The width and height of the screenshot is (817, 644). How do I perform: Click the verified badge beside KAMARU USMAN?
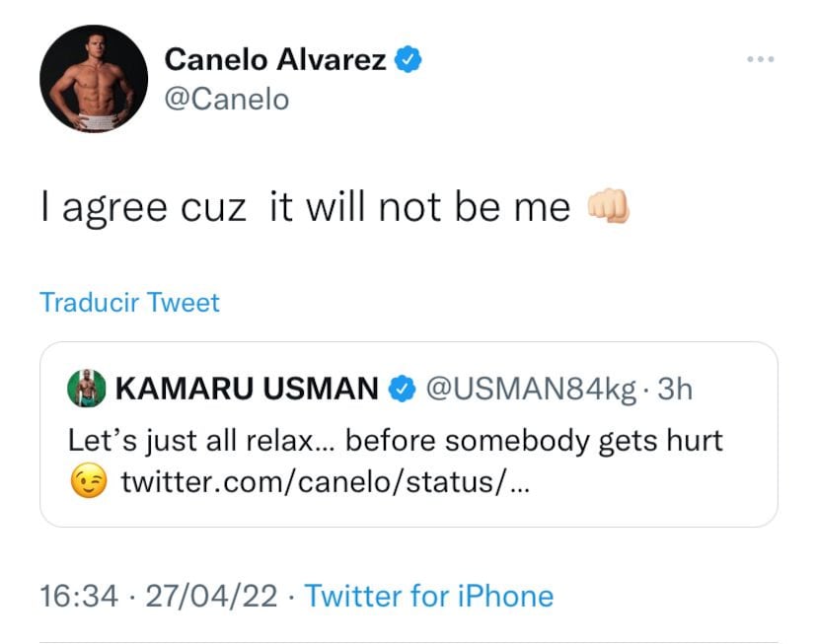[399, 390]
